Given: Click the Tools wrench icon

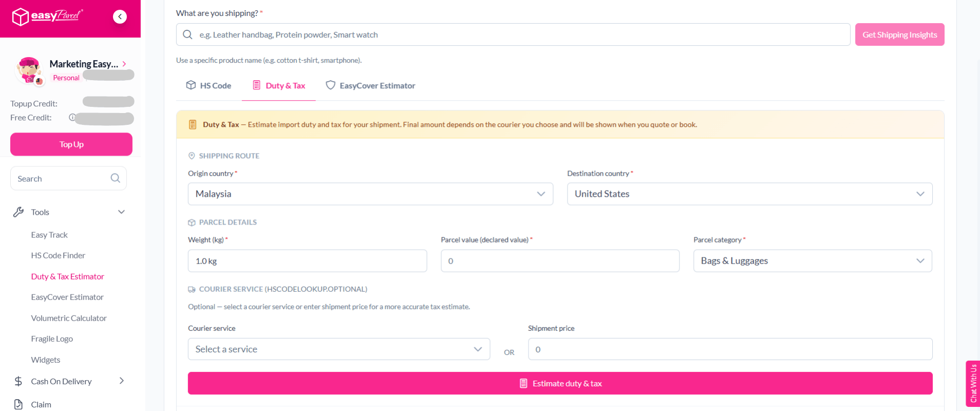Looking at the screenshot, I should [x=18, y=212].
